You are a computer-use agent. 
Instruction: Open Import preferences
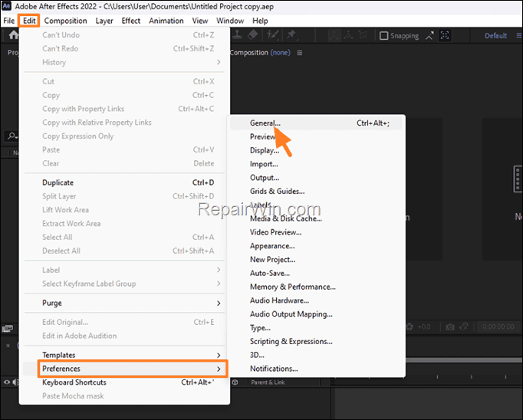coord(316,164)
